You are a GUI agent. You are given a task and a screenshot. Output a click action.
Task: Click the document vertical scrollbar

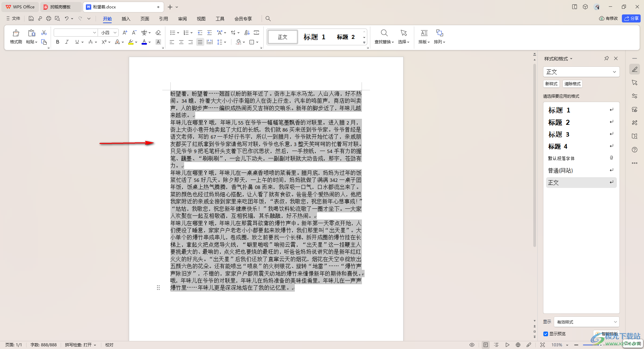pyautogui.click(x=535, y=155)
